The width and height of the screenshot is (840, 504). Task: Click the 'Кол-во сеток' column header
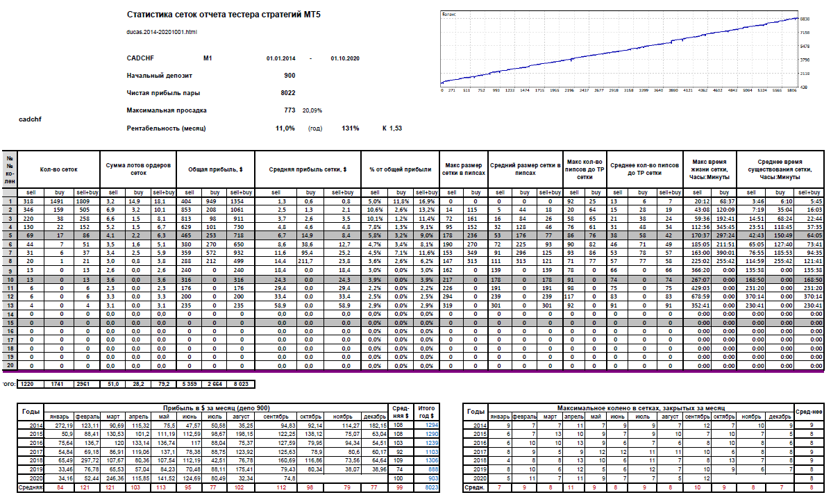[x=58, y=169]
